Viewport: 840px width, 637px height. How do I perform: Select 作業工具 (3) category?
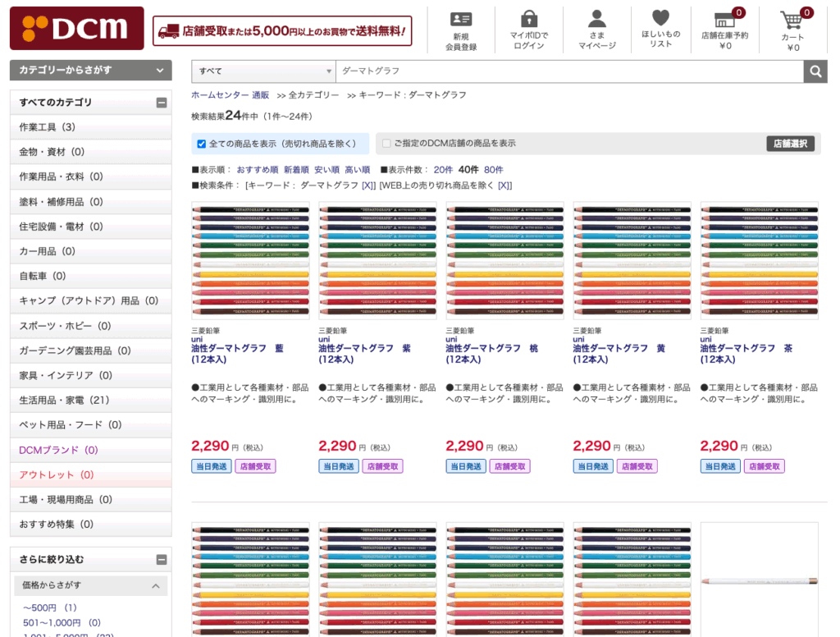pos(90,127)
